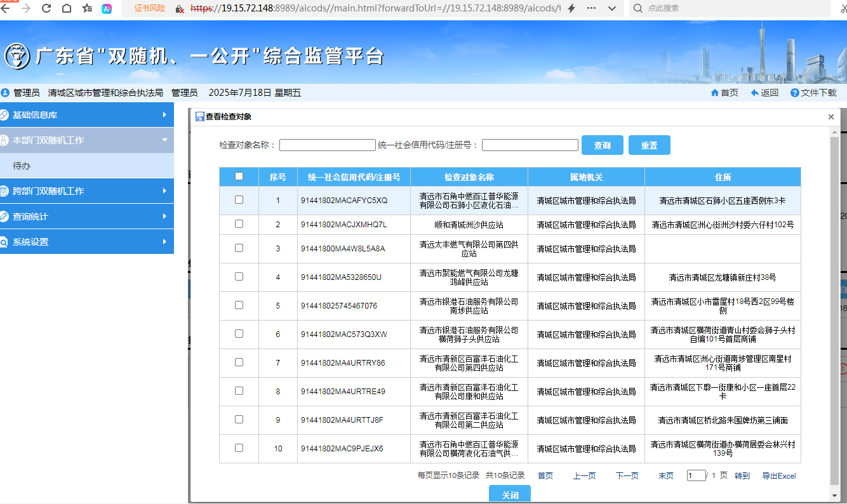Toggle the select-all checkbox in table header
This screenshot has width=847, height=504.
[x=239, y=176]
